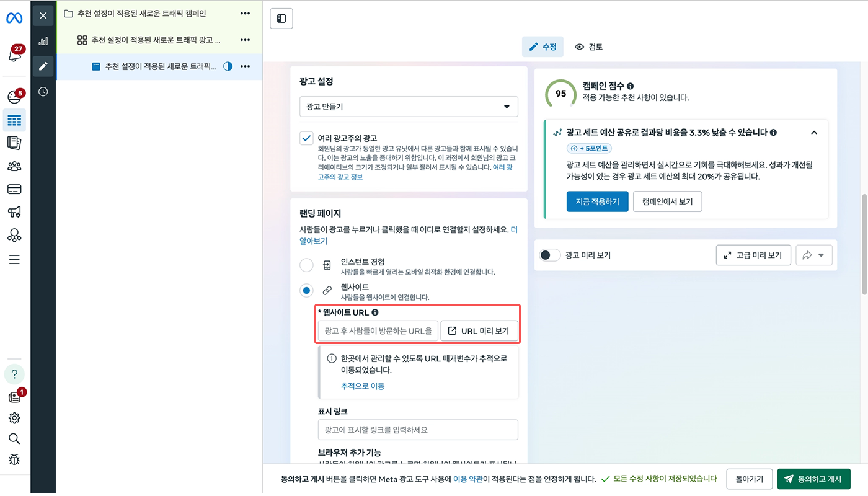Click the campaign score 95 ring
The height and width of the screenshot is (496, 868).
tap(560, 94)
